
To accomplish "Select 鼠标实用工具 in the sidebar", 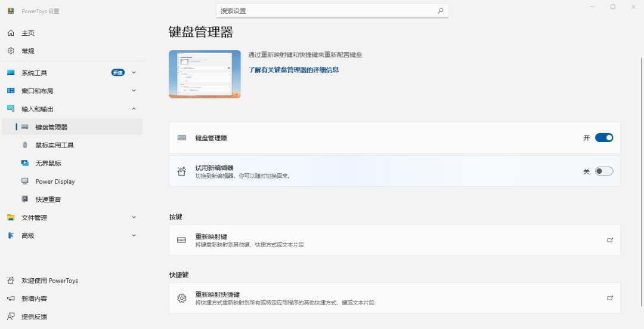I will 72,145.
